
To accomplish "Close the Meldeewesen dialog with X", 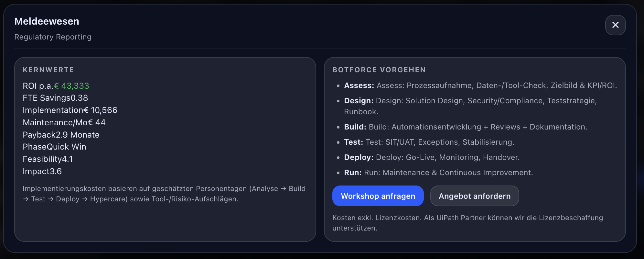I will click(x=615, y=25).
